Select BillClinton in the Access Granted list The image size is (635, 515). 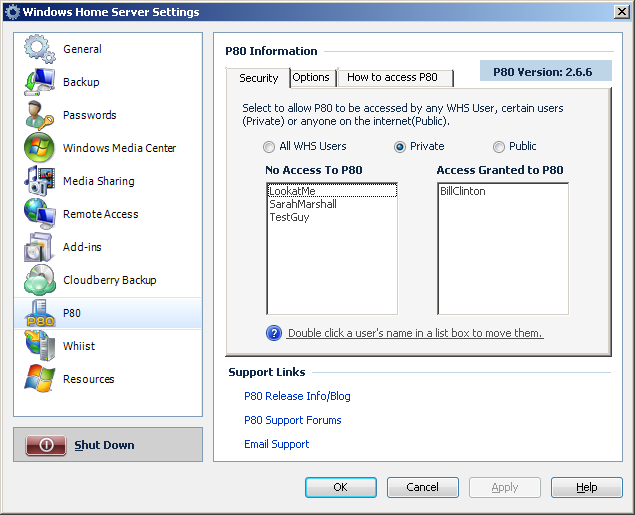[503, 191]
